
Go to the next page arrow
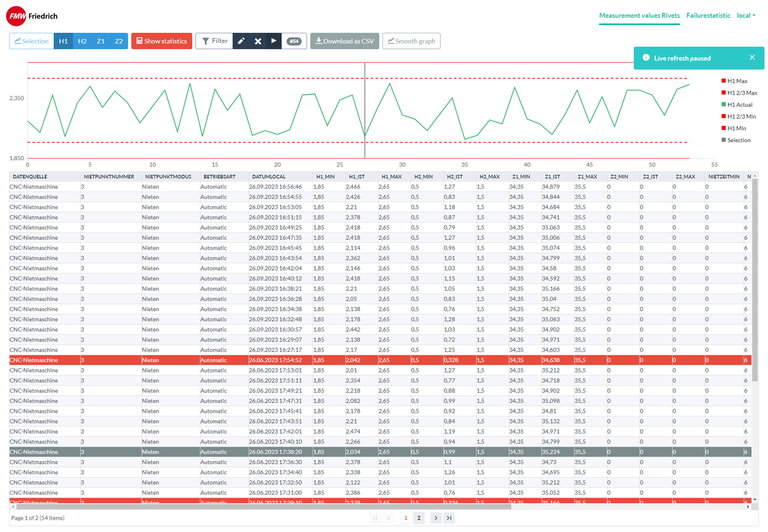click(x=436, y=518)
